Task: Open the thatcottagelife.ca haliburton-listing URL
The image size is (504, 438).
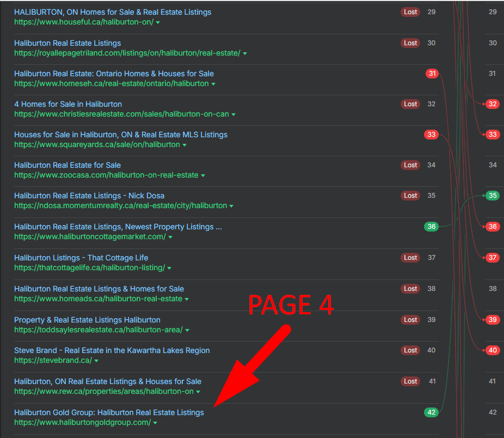Action: click(90, 267)
